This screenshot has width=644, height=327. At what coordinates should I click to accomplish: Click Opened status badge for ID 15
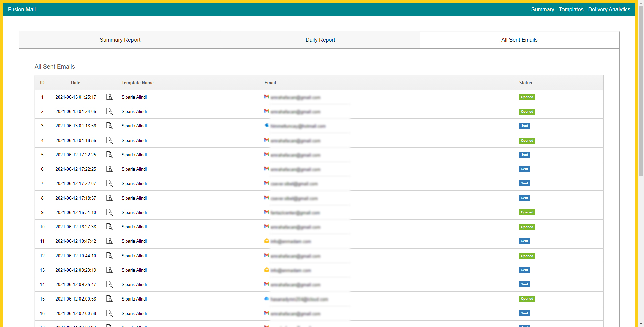527,299
